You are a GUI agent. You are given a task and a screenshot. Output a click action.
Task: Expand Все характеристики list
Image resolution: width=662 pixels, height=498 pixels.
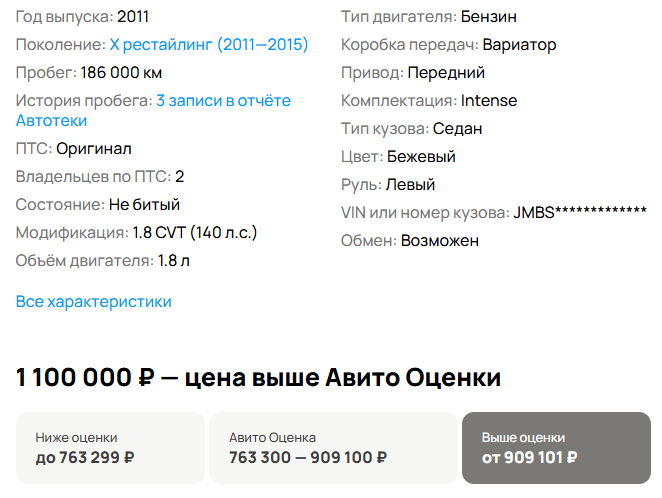click(x=94, y=302)
